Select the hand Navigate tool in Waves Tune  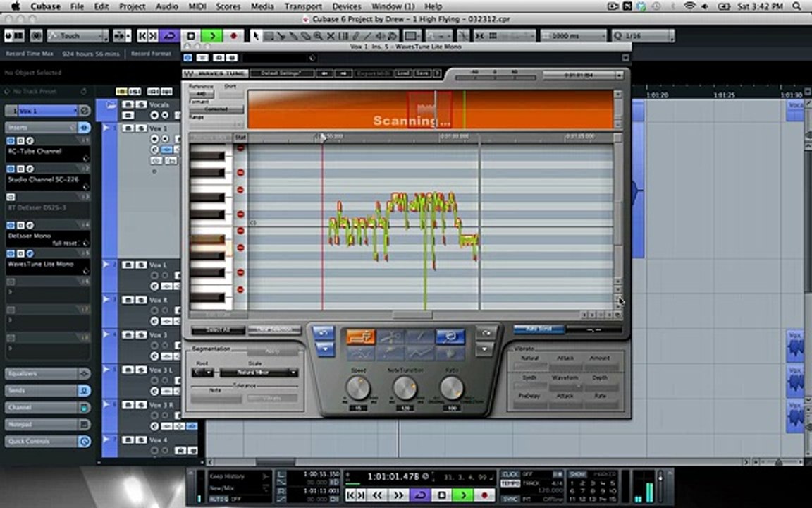point(450,353)
